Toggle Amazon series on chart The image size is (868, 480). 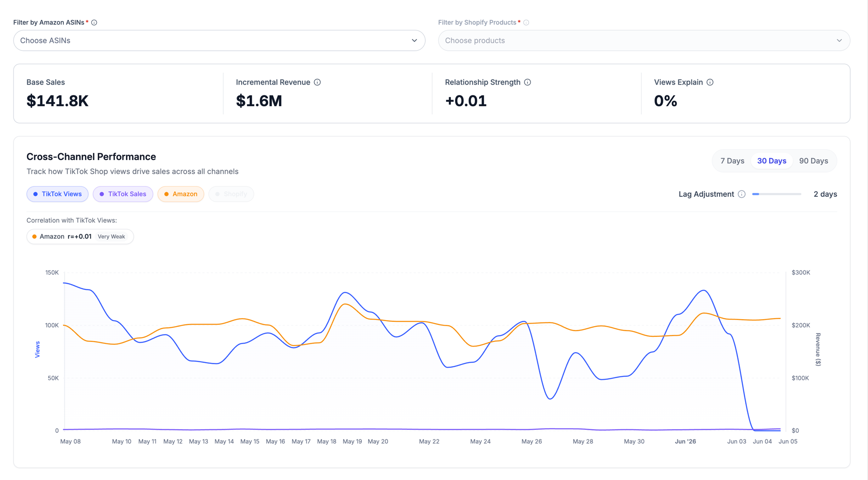tap(181, 194)
